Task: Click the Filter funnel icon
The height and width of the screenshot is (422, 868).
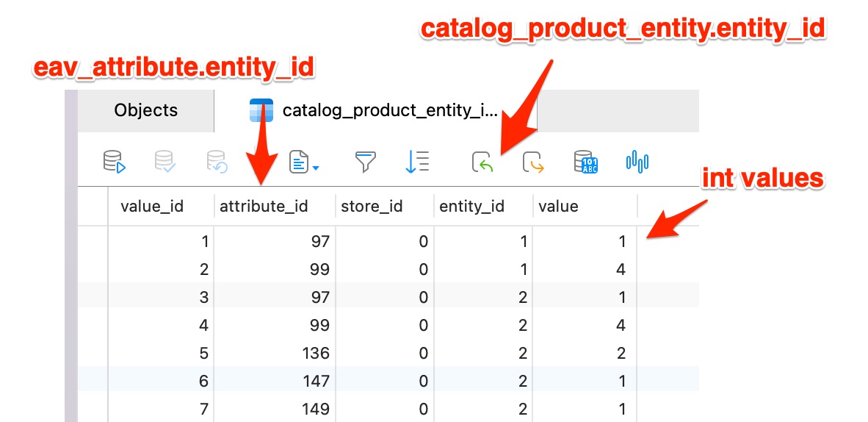Action: (x=365, y=161)
